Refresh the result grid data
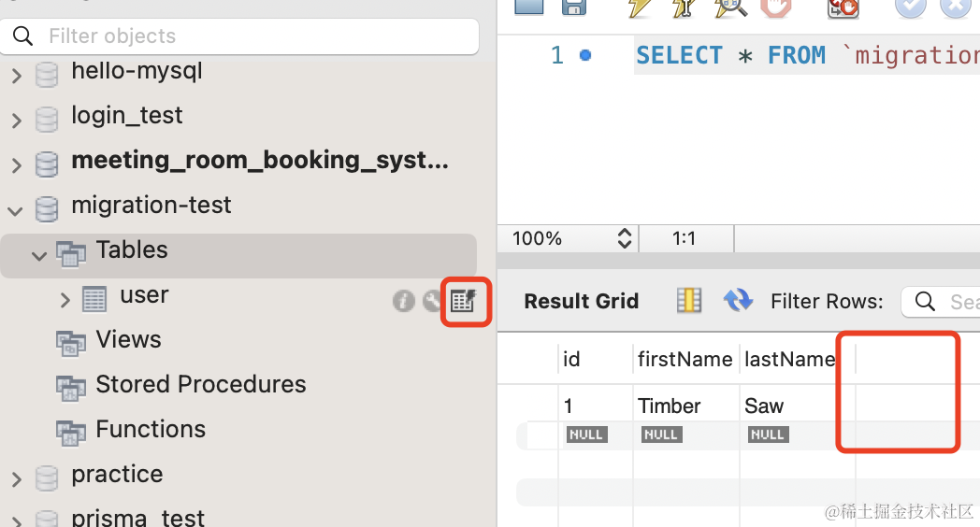Screen dimensions: 980x527 738,301
